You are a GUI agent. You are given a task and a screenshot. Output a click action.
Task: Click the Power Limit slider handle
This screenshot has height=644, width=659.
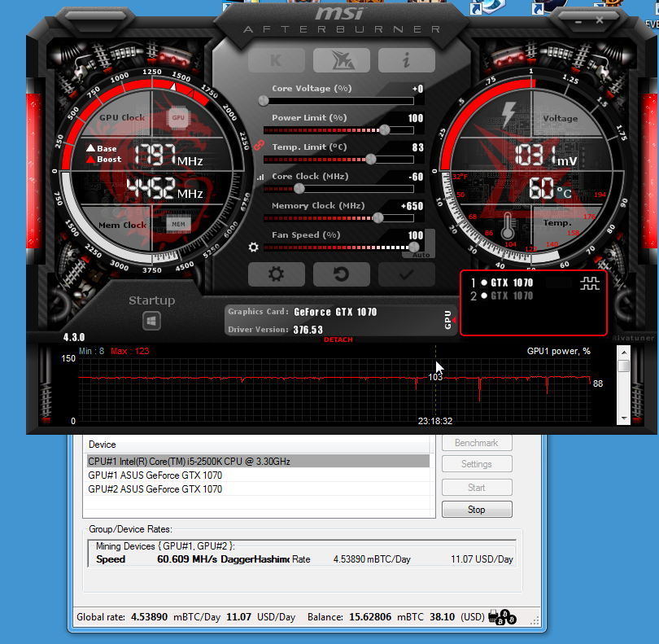(385, 130)
